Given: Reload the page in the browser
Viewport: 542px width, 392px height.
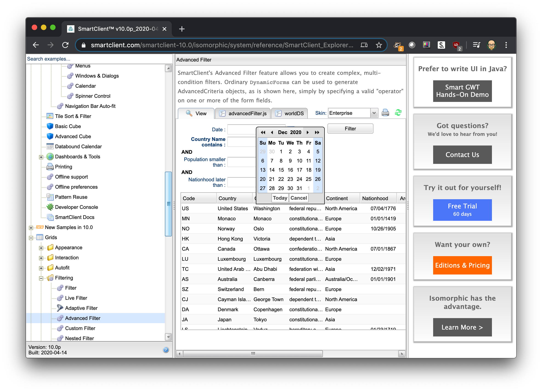Looking at the screenshot, I should point(65,45).
